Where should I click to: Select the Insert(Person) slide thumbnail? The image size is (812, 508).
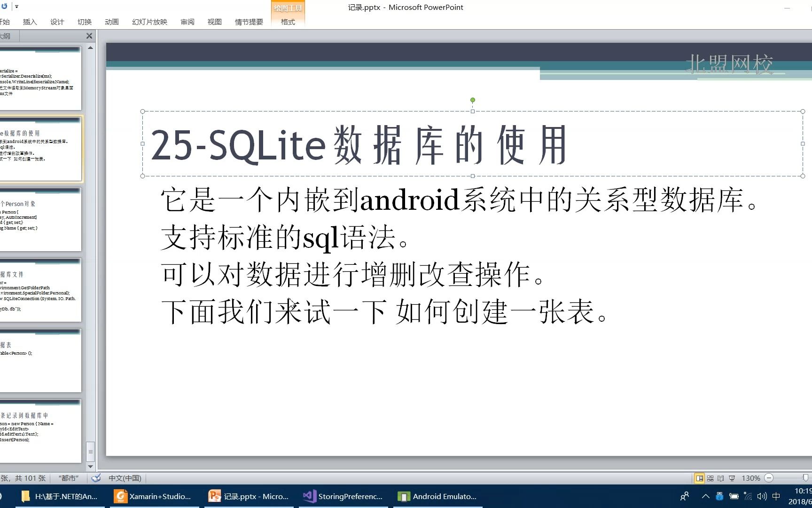40,431
